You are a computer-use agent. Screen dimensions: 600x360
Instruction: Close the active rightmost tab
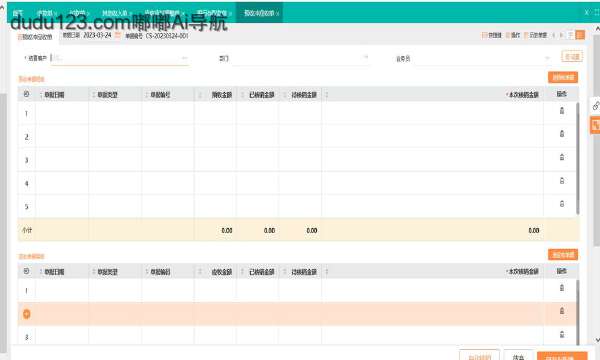pyautogui.click(x=278, y=13)
